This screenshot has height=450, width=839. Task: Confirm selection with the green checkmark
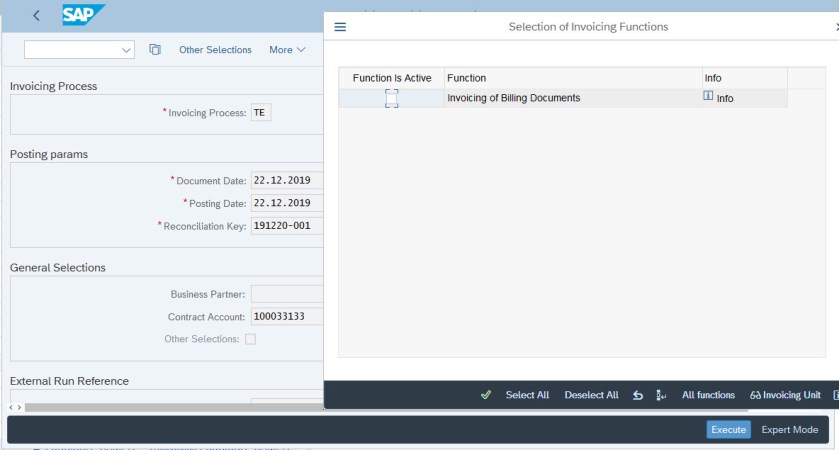click(486, 395)
